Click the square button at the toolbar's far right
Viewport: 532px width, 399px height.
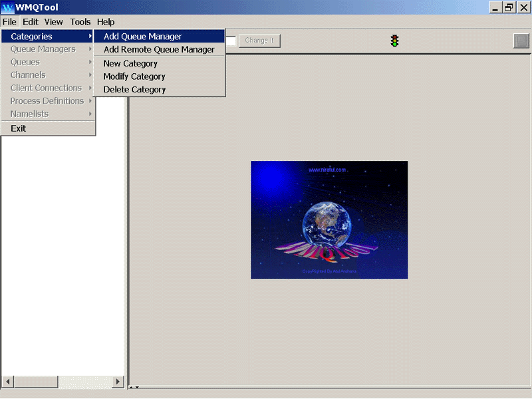pos(521,41)
